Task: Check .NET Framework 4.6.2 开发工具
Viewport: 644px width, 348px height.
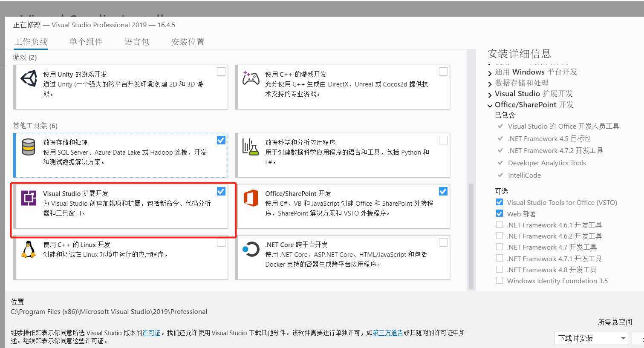Action: [500, 236]
